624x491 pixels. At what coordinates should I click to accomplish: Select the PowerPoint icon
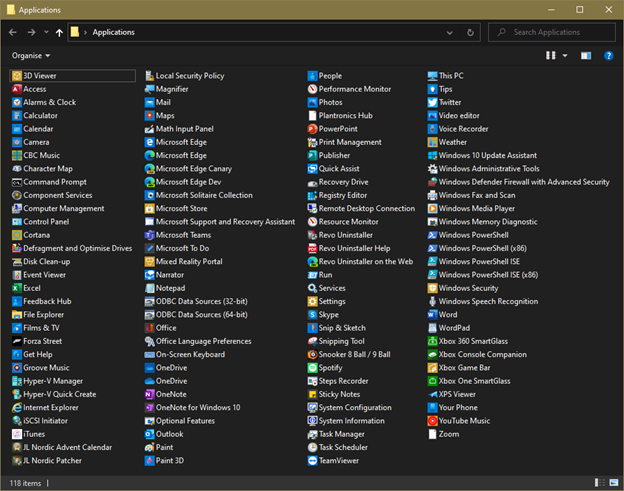click(x=312, y=129)
